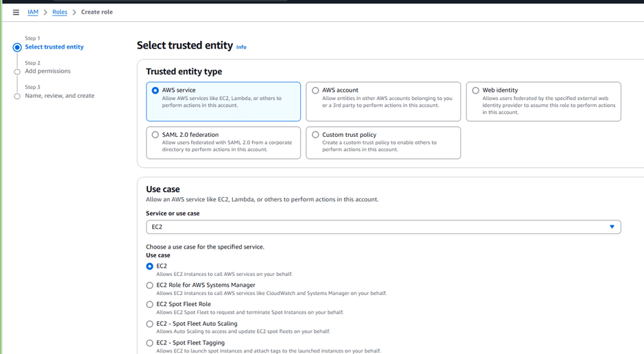Click the Info link beside the heading
Screen dimensions: 644x354
click(x=241, y=47)
